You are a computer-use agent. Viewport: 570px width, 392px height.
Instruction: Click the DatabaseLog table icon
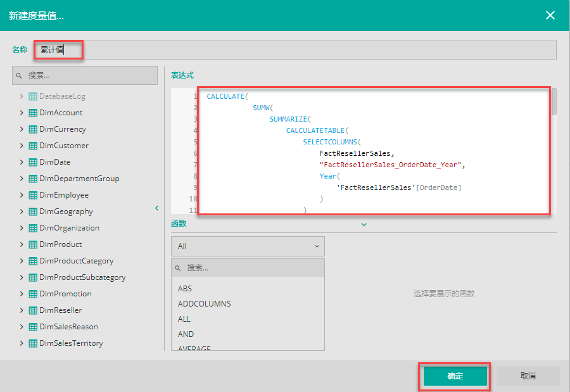coord(33,96)
